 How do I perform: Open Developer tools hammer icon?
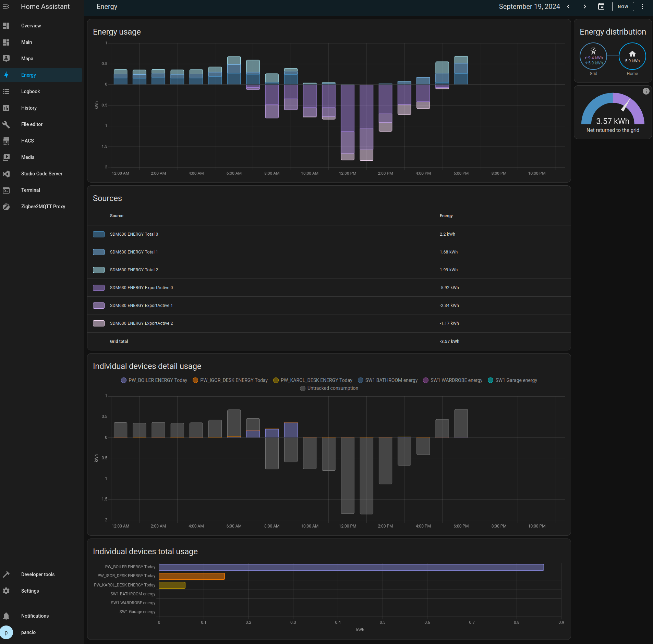click(x=6, y=574)
